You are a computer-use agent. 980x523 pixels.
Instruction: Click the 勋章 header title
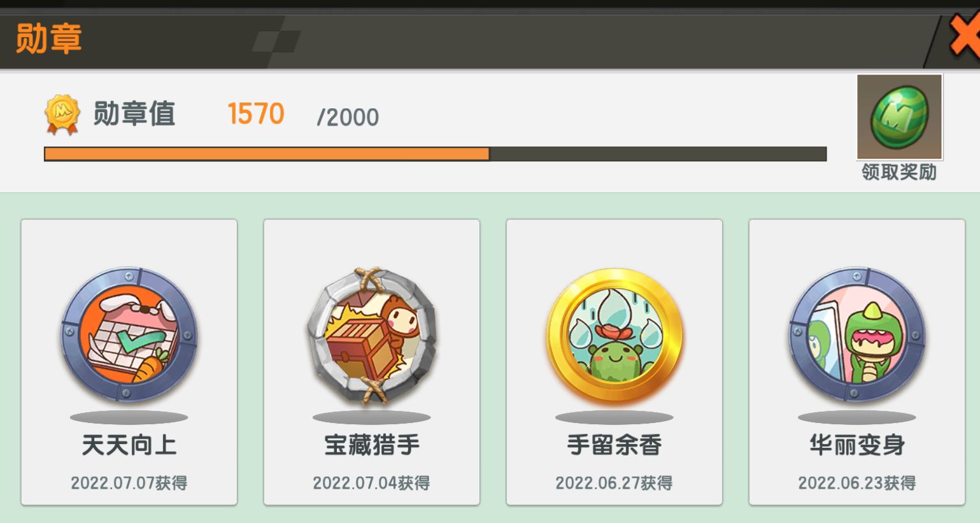[x=49, y=38]
